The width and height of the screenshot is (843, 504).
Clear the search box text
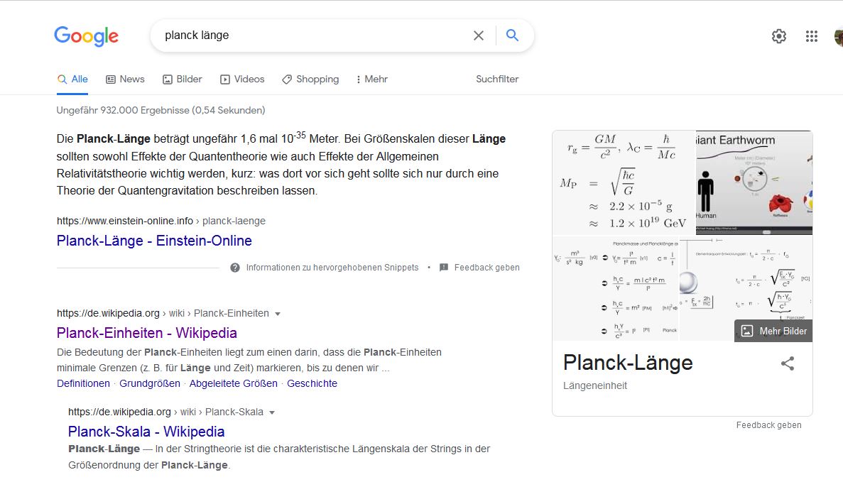point(479,35)
